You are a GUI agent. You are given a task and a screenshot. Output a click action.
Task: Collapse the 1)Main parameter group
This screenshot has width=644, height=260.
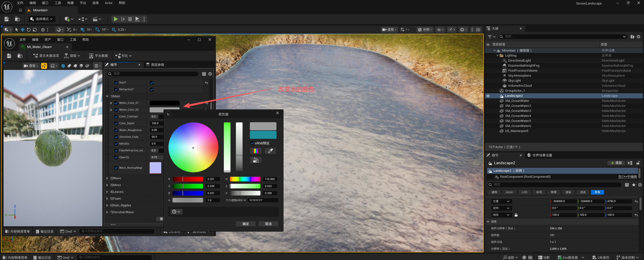tap(107, 96)
